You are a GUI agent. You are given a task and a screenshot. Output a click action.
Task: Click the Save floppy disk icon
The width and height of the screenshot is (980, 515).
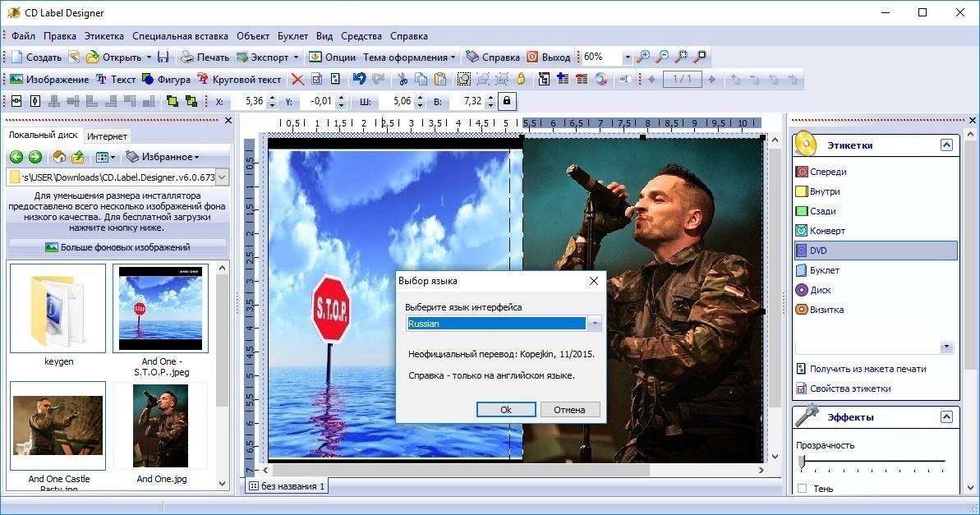[163, 57]
